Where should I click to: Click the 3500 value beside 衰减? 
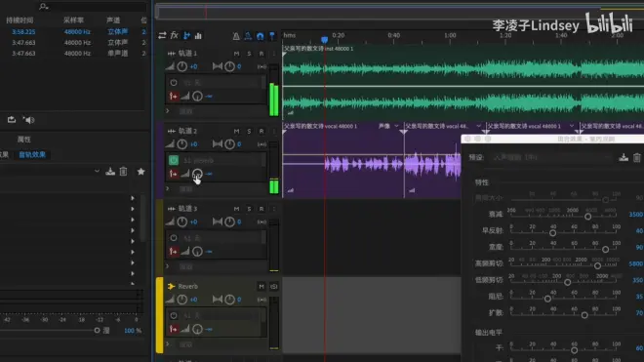(636, 214)
